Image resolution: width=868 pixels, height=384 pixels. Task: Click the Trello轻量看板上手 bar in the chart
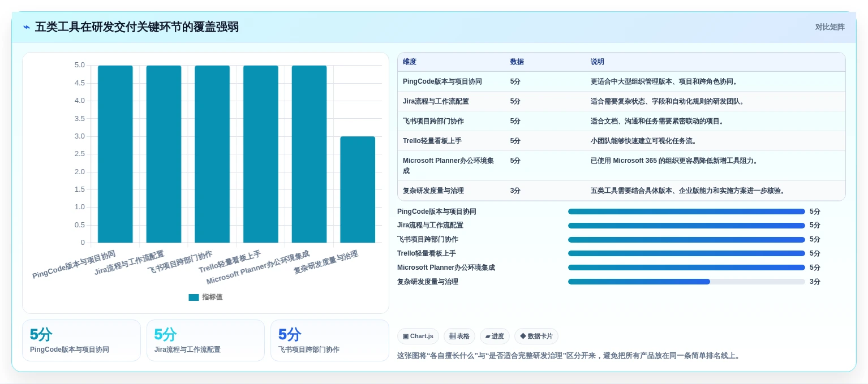pyautogui.click(x=261, y=154)
